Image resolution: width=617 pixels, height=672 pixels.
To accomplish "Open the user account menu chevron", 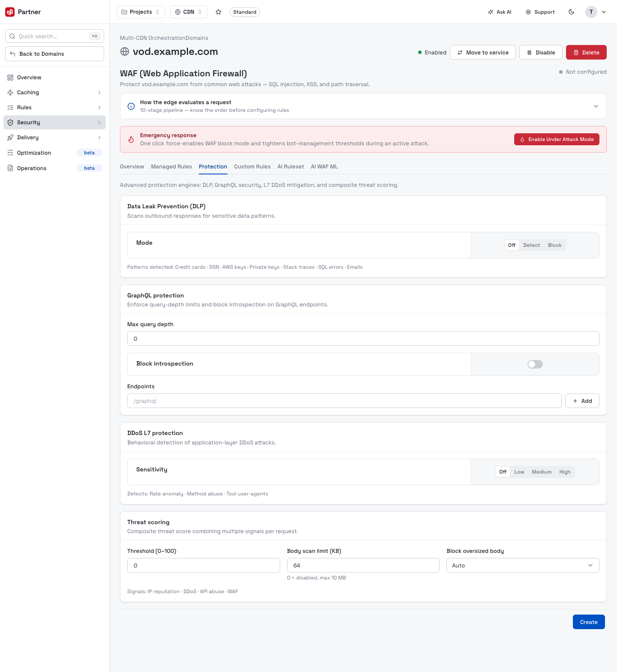I will click(604, 12).
